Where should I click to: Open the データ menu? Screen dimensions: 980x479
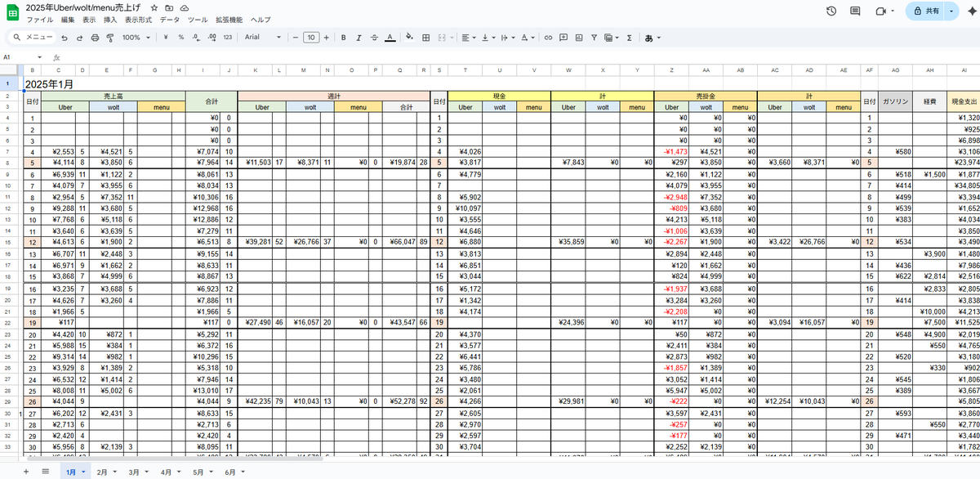coord(170,20)
